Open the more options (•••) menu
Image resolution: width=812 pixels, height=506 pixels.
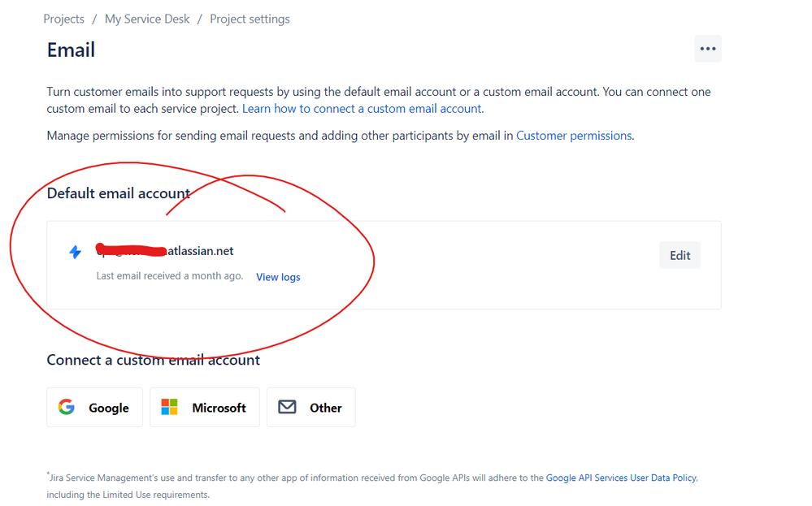point(707,49)
